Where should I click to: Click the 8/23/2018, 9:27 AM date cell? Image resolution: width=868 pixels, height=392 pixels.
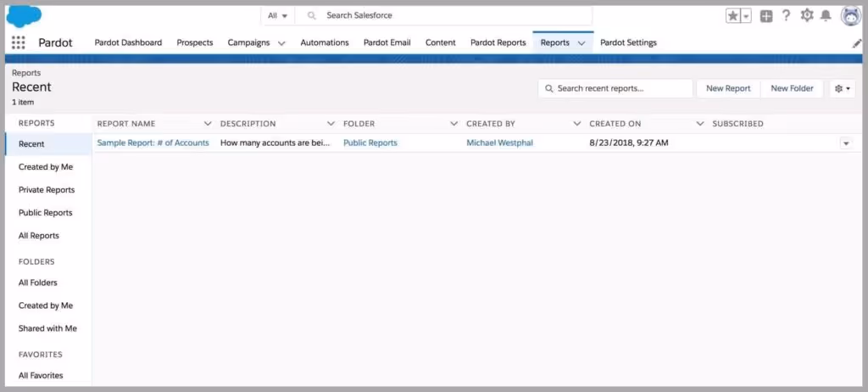click(x=629, y=143)
